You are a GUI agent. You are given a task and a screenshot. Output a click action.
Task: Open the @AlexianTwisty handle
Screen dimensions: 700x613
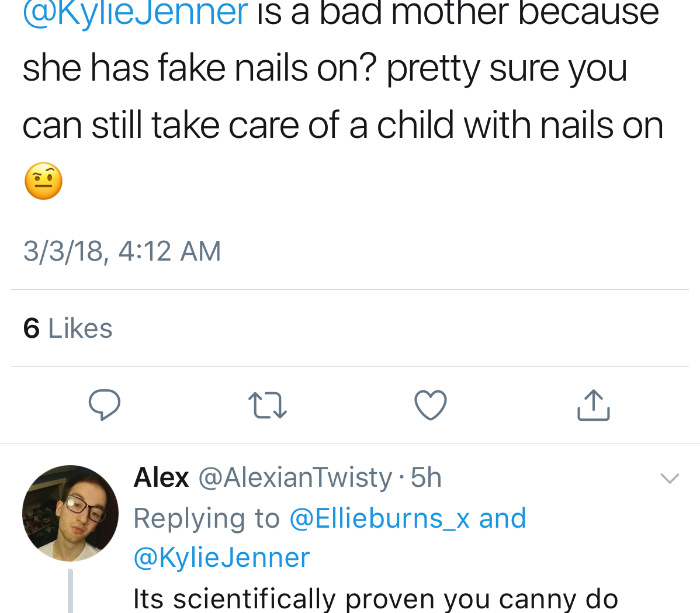coord(295,477)
